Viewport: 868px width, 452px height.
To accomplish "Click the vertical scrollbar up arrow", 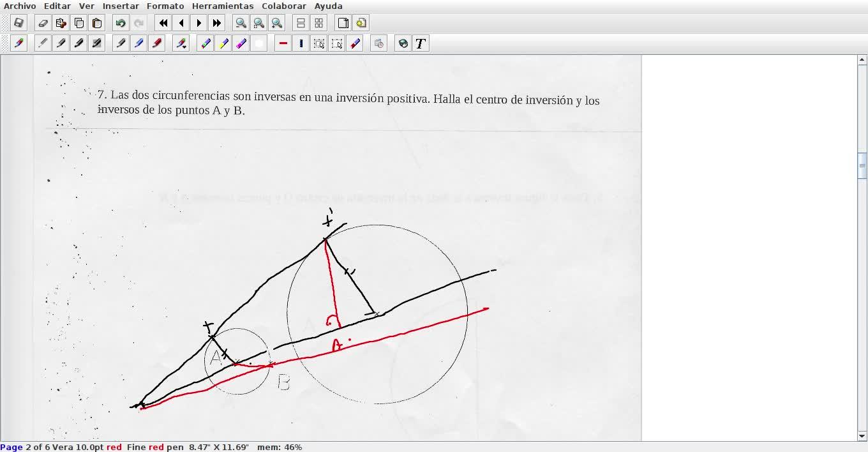I will [862, 60].
